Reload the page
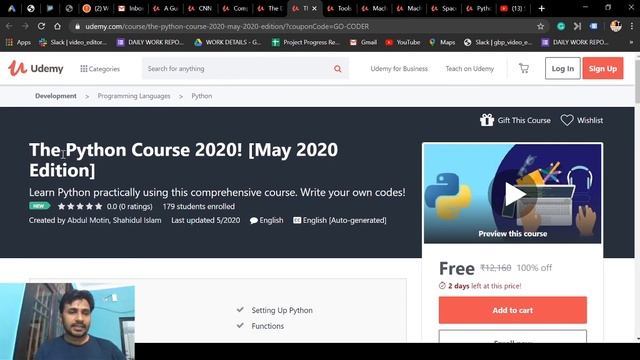640x360 pixels. (x=41, y=26)
